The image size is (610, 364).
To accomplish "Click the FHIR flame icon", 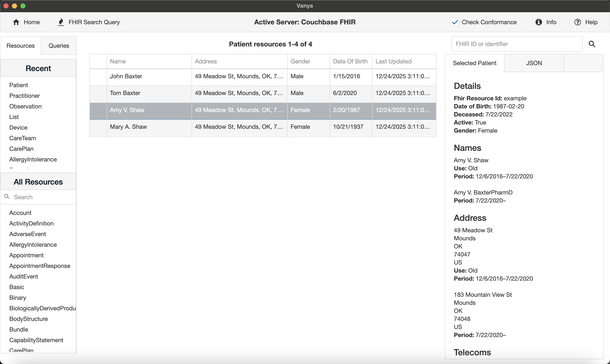I will pos(61,22).
